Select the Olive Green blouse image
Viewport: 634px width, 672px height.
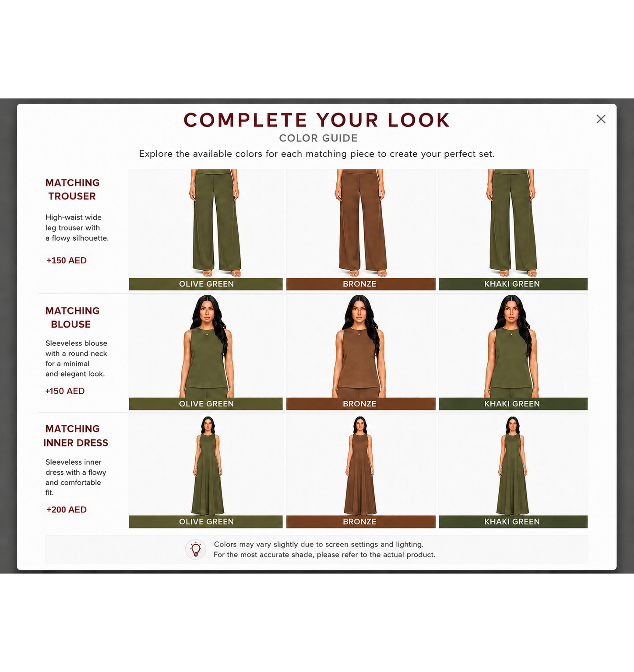point(206,346)
